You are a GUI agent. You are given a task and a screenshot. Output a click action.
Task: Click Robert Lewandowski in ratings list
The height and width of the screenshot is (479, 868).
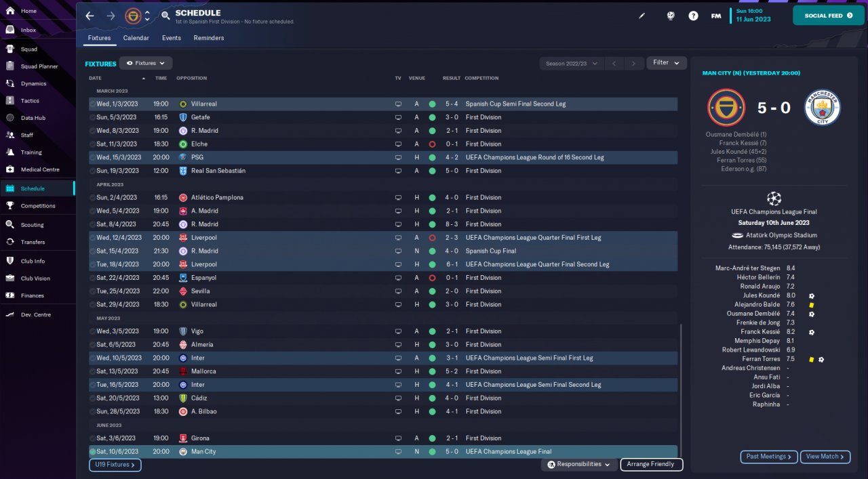tap(751, 350)
